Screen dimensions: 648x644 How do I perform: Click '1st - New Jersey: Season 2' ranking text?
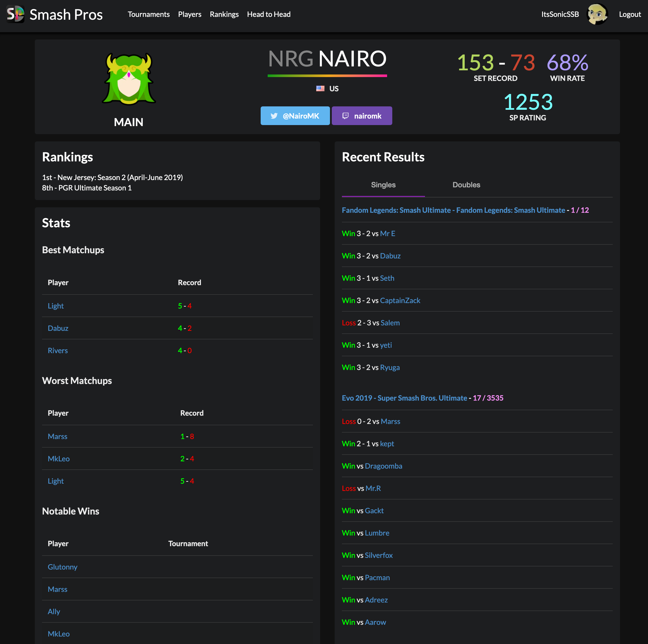(x=112, y=177)
